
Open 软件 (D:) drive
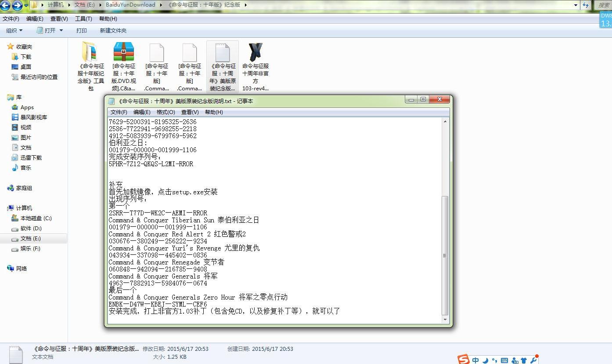(26, 228)
